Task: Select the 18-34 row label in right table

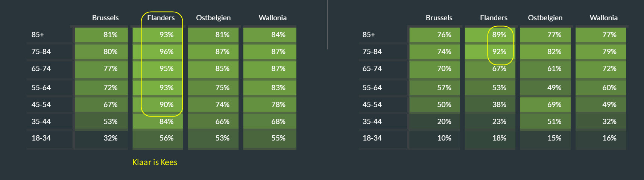Action: coord(372,138)
